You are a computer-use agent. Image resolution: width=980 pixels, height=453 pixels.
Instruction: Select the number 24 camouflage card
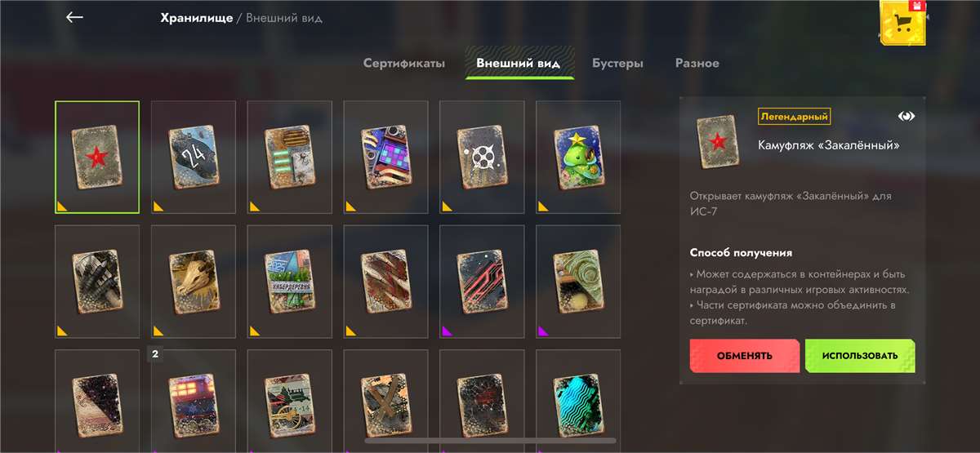[194, 158]
